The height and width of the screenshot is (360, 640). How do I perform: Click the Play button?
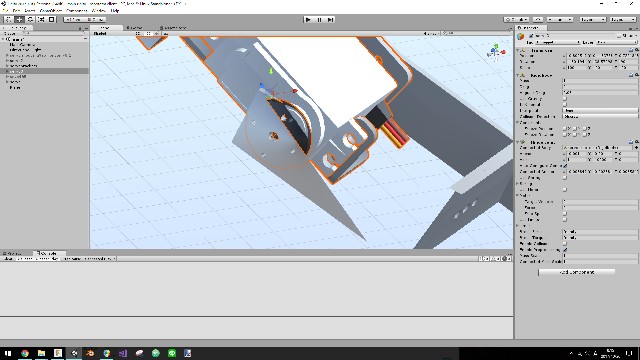coord(308,19)
